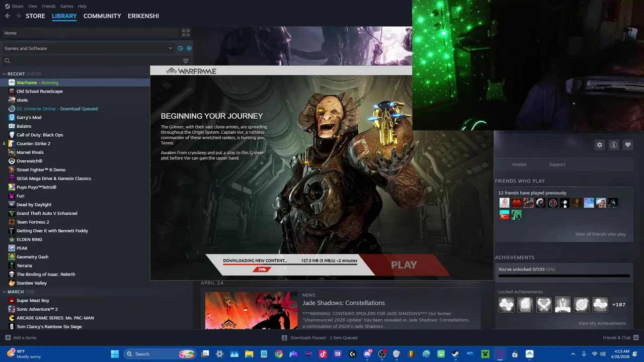Click the taskbar Search box
Image resolution: width=644 pixels, height=362 pixels.
[160, 354]
